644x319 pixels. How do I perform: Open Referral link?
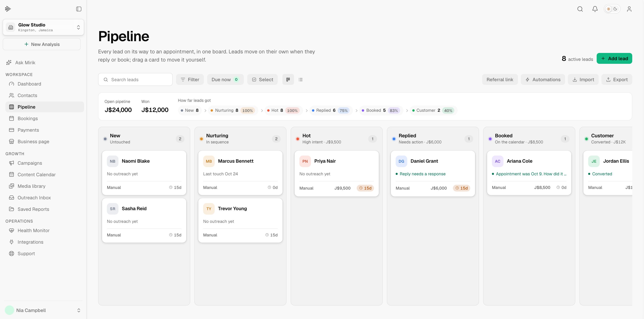click(x=500, y=79)
